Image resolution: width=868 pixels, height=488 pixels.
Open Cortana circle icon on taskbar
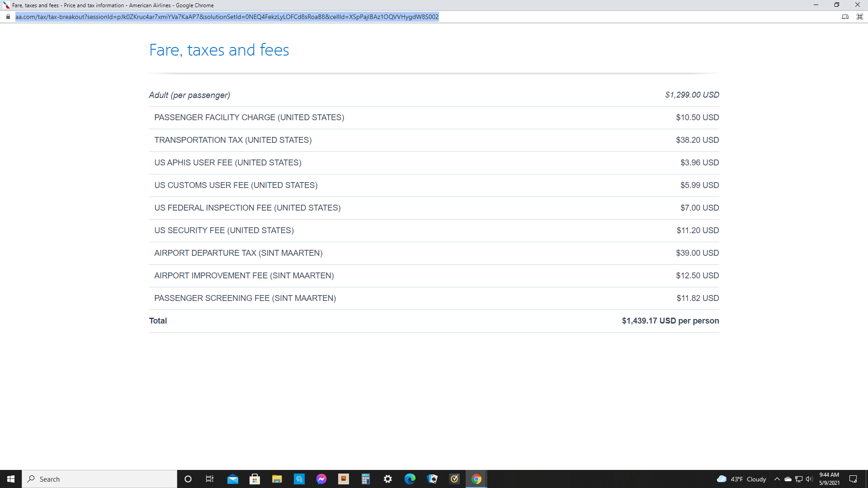tap(188, 479)
